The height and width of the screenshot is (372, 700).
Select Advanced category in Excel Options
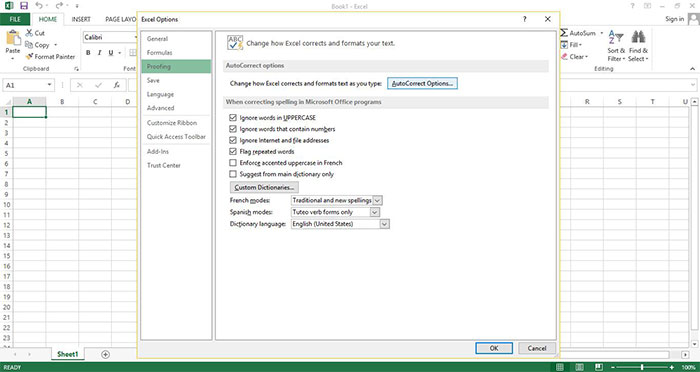160,108
